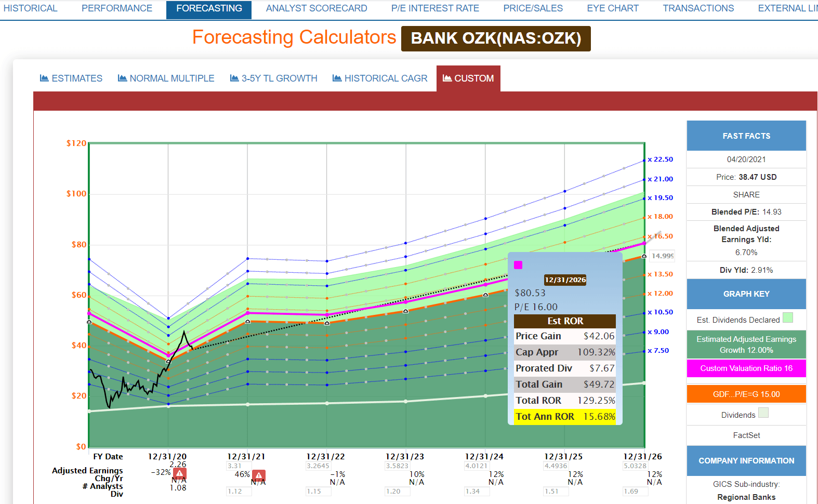Click the x 18.00 multiple label
The width and height of the screenshot is (818, 504).
coord(660,217)
